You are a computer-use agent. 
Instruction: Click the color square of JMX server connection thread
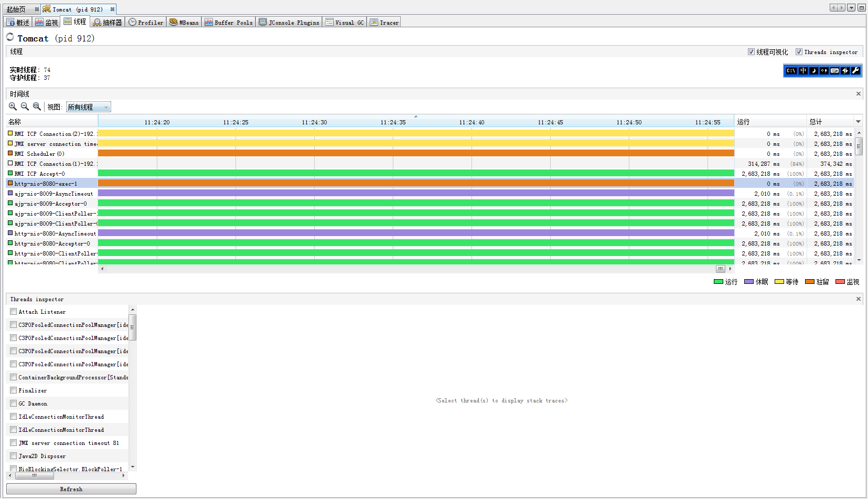pyautogui.click(x=10, y=143)
